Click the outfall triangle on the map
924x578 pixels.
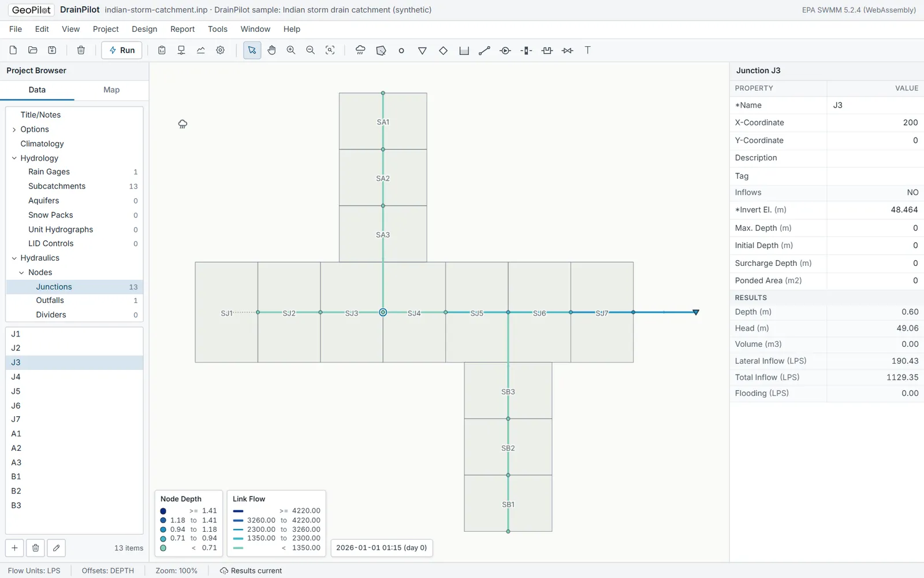[x=696, y=312]
